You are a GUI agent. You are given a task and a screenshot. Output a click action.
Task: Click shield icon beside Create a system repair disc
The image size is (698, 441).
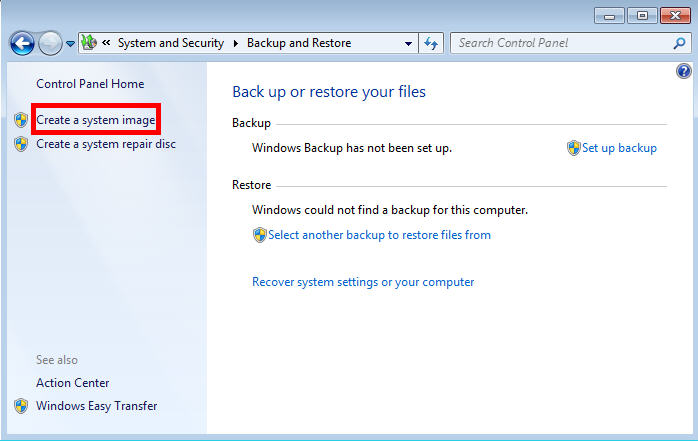click(x=20, y=144)
